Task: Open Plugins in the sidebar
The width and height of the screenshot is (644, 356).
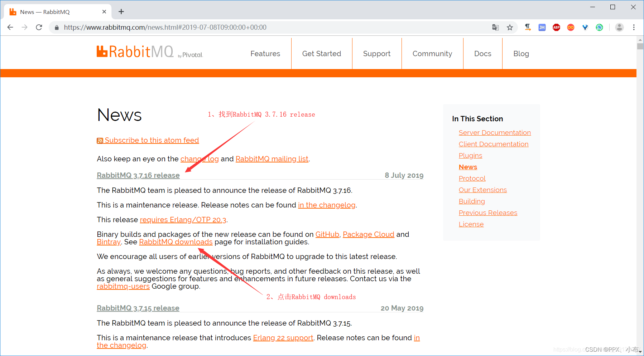Action: (x=470, y=156)
